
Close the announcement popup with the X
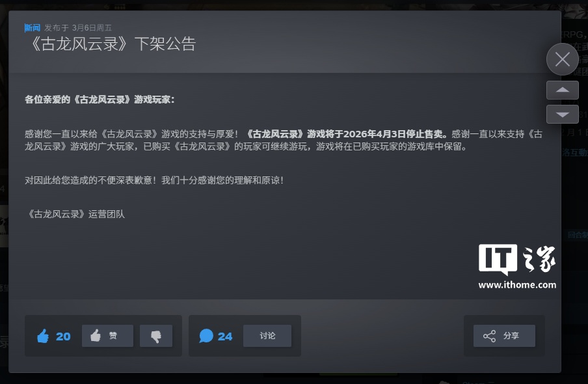point(562,59)
